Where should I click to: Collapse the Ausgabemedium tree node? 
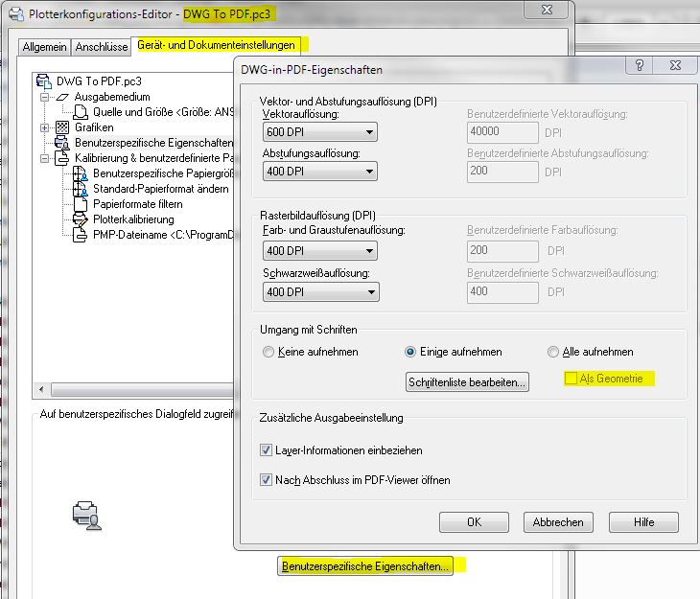45,97
